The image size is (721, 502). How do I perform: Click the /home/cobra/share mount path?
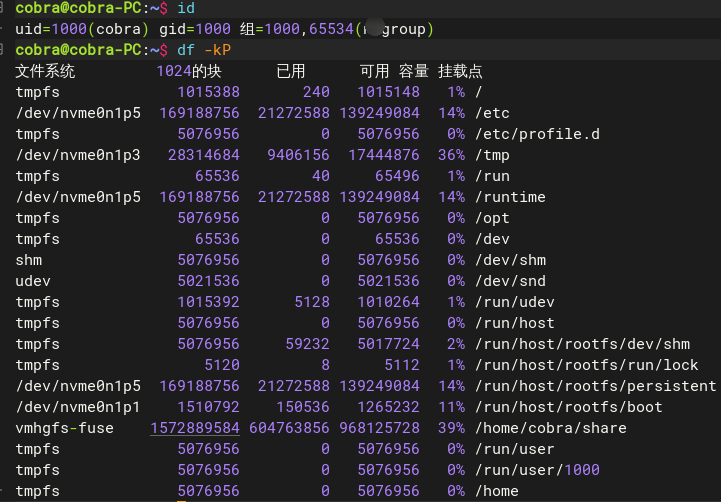pyautogui.click(x=551, y=428)
